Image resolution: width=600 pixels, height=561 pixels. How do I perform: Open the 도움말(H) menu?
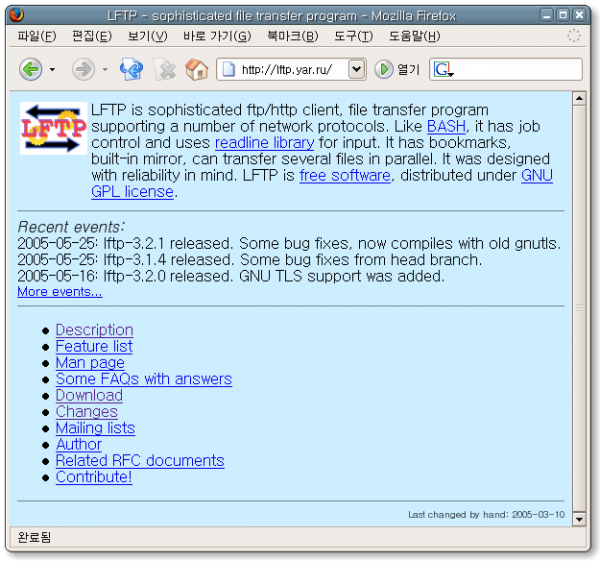click(x=414, y=36)
